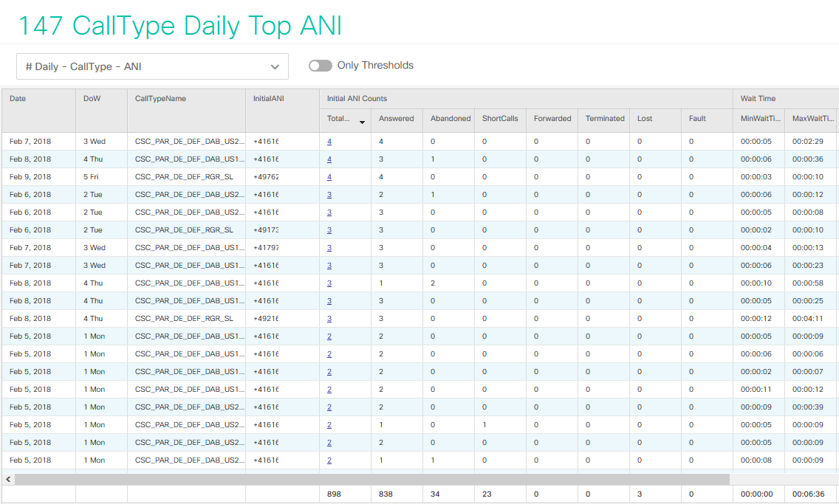The image size is (839, 504).
Task: Open total link 3 for +41797 row
Action: point(329,247)
